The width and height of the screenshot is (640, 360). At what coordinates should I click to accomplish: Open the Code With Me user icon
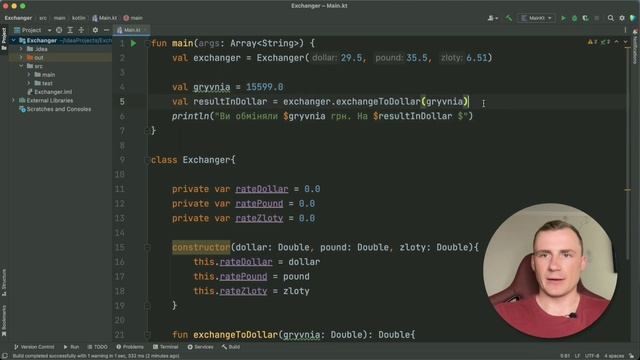tap(492, 18)
